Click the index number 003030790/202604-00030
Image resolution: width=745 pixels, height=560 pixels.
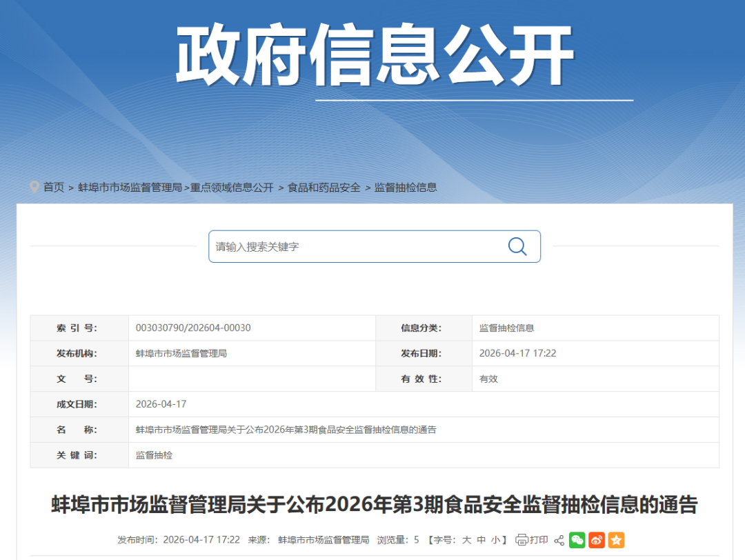[x=193, y=328]
